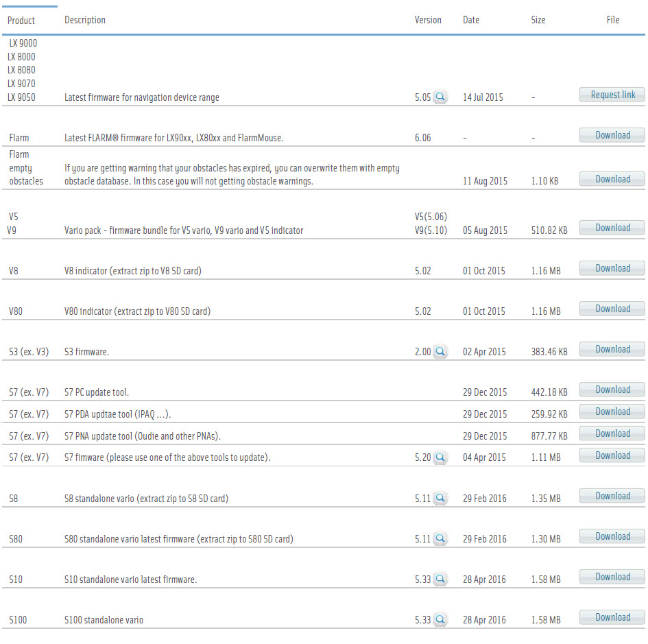Click the Date column header
The image size is (648, 644).
[x=471, y=20]
